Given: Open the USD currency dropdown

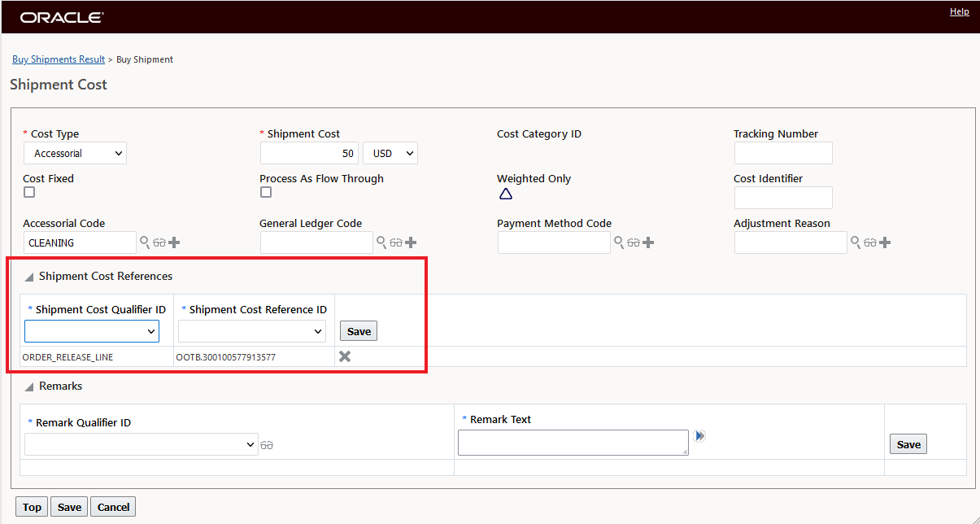Looking at the screenshot, I should coord(390,153).
